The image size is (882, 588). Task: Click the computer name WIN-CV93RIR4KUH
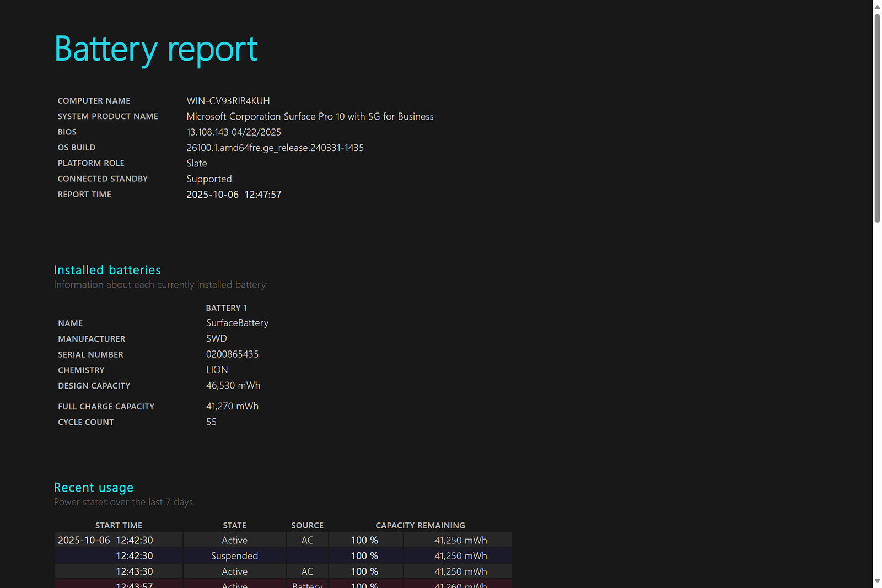pos(228,101)
